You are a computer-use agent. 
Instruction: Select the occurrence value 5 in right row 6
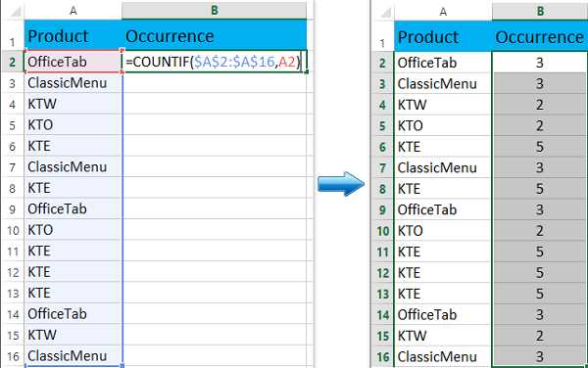pos(540,147)
